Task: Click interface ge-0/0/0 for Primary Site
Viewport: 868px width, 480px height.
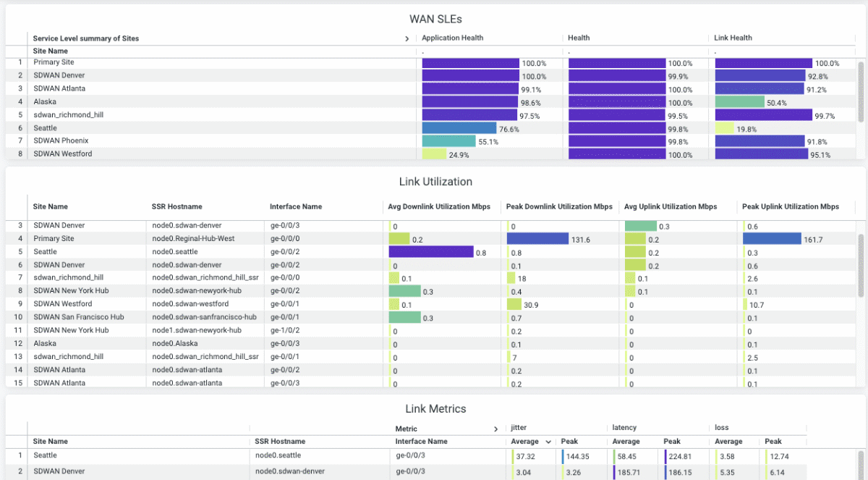Action: pos(286,238)
